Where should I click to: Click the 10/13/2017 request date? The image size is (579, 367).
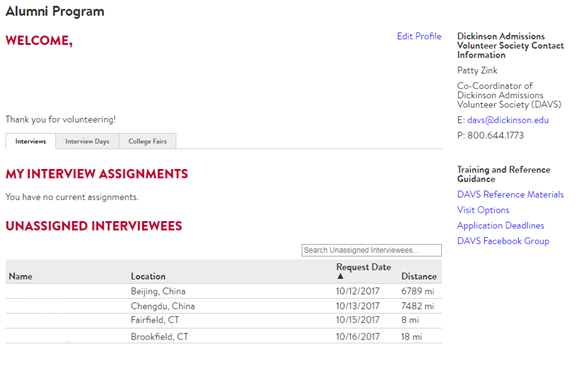coord(357,306)
